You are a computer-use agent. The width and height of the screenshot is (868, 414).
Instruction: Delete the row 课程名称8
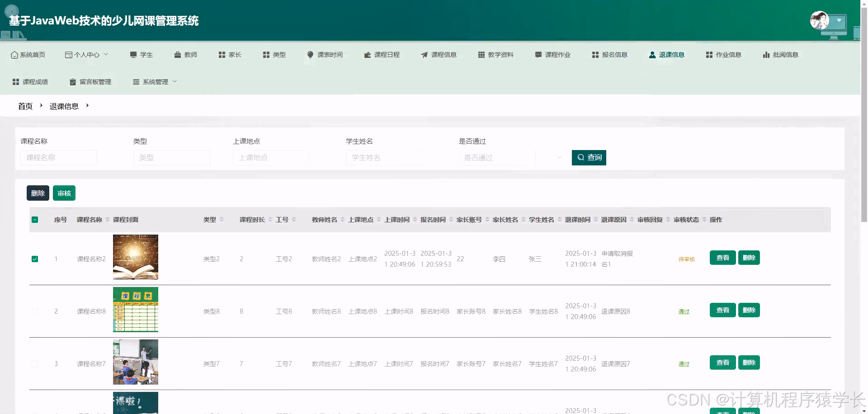point(749,310)
